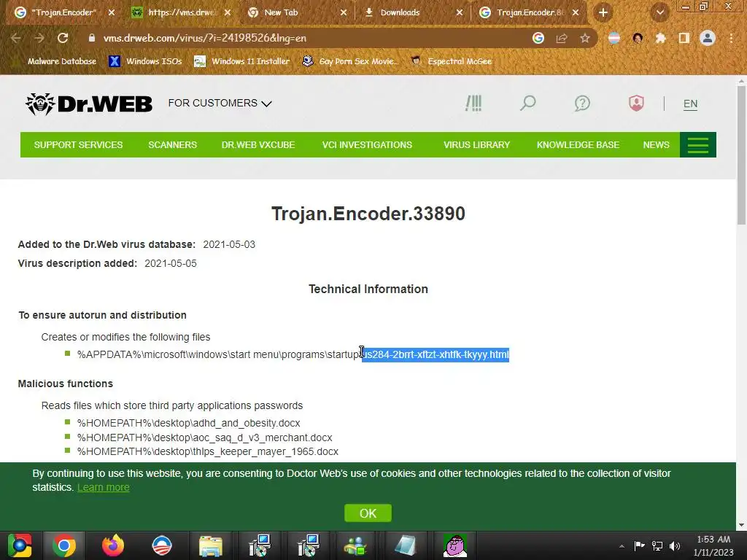The image size is (747, 560).
Task: Open the Knowledge Base menu
Action: [578, 145]
